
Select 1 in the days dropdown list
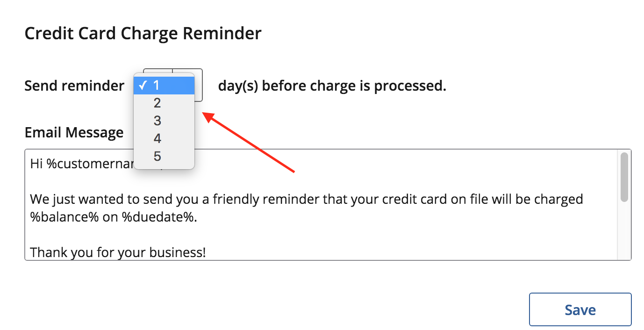coord(164,85)
